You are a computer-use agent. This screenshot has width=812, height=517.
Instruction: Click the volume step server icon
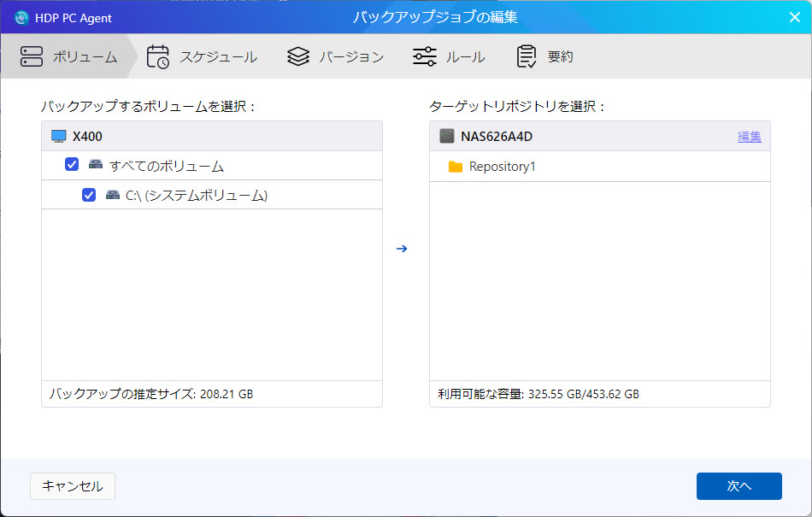point(32,56)
